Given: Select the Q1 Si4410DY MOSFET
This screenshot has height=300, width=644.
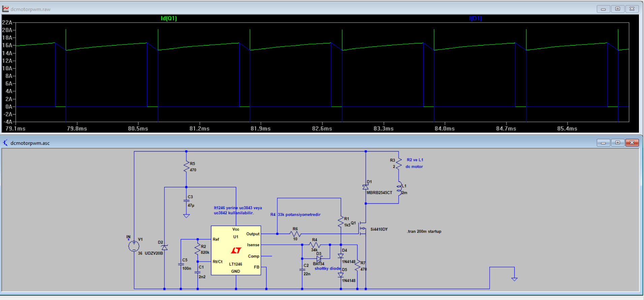Looking at the screenshot, I should pyautogui.click(x=362, y=228).
